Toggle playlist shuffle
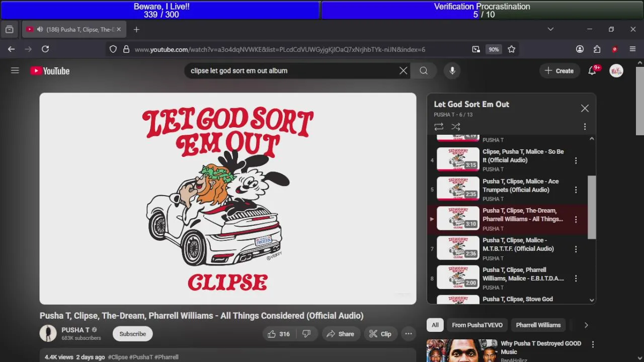644x362 pixels. pos(456,127)
